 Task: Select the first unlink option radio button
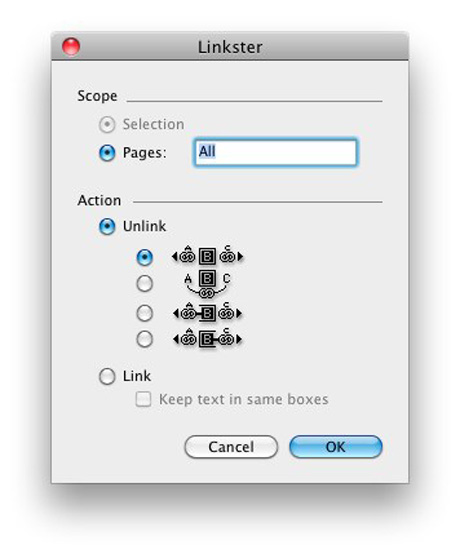pyautogui.click(x=145, y=257)
